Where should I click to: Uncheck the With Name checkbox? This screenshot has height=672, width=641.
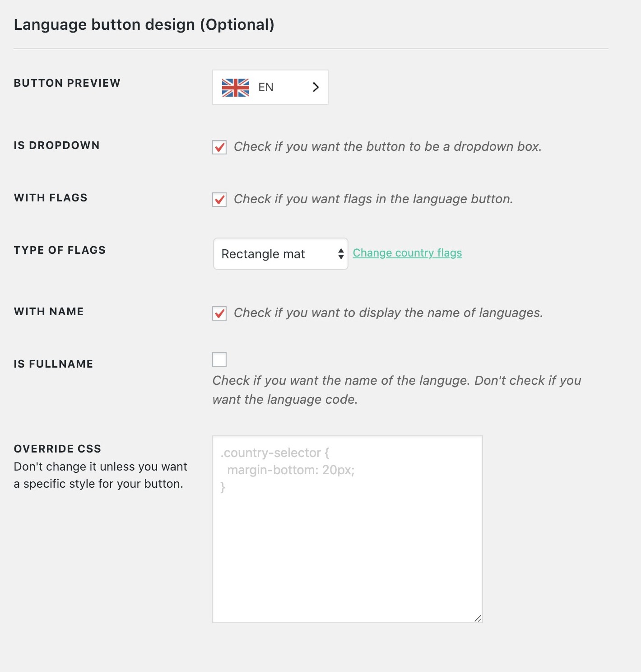click(x=219, y=313)
